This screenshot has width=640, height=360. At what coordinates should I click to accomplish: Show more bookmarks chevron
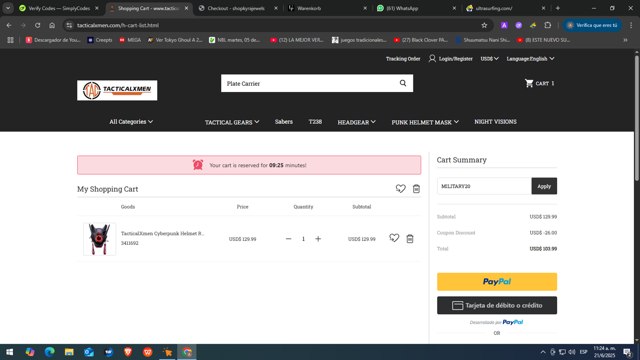[x=625, y=40]
